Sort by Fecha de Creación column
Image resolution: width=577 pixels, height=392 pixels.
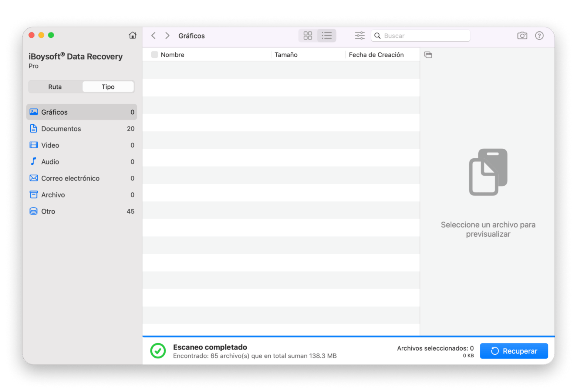tap(376, 55)
